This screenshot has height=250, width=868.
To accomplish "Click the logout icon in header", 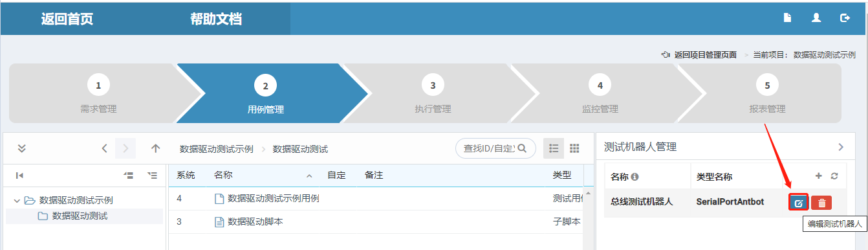I will click(845, 18).
